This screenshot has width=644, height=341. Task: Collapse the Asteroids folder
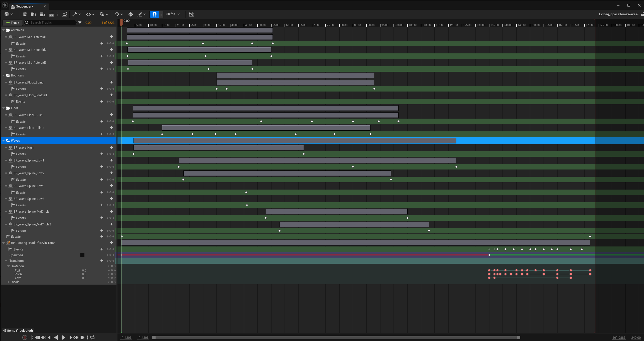4,30
